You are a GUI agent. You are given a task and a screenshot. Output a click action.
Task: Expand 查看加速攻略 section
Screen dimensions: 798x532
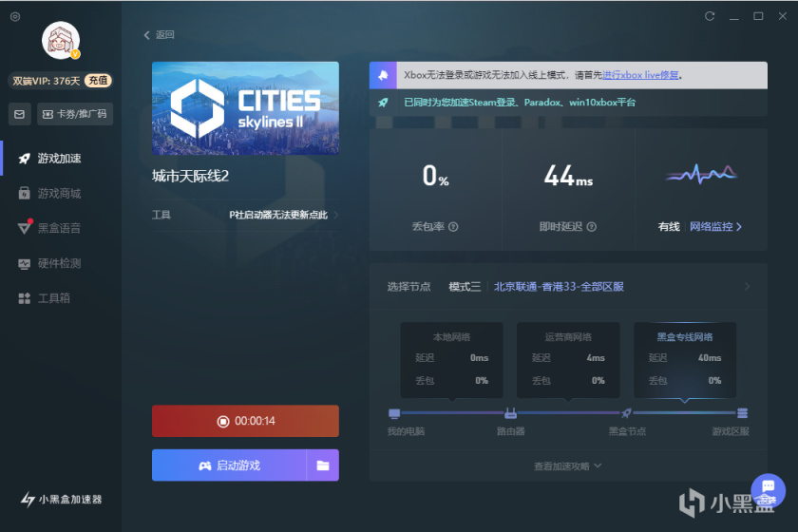pos(567,466)
